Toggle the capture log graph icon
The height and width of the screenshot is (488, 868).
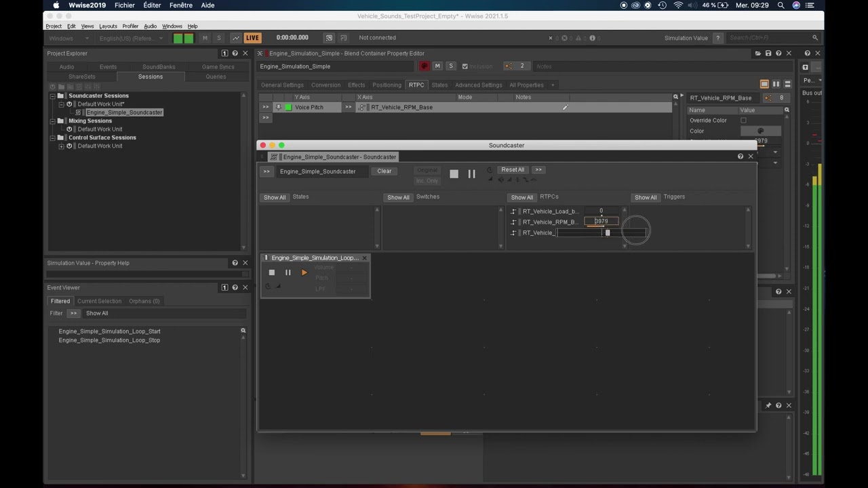[235, 38]
